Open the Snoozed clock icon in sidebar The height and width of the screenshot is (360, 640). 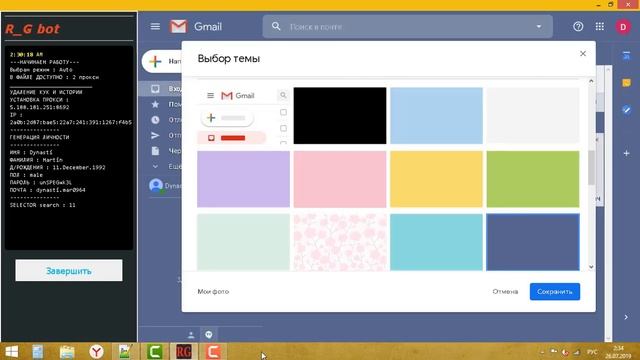click(155, 120)
